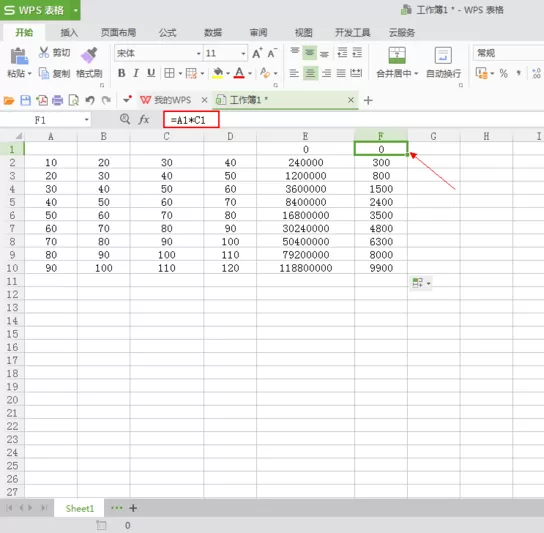Click the Merge and Center icon

pos(397,55)
